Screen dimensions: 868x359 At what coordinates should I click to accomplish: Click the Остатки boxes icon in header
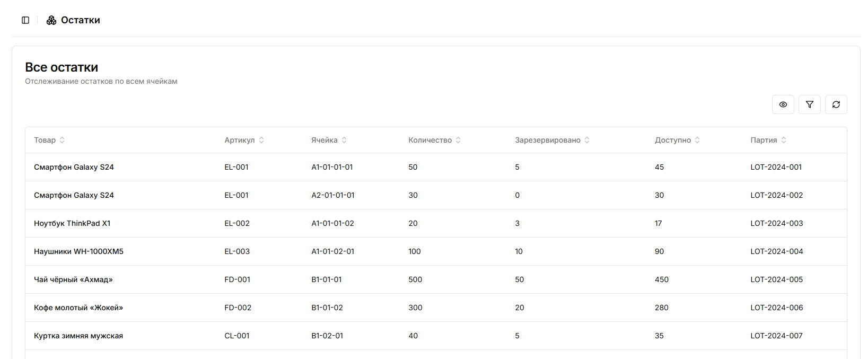[51, 20]
